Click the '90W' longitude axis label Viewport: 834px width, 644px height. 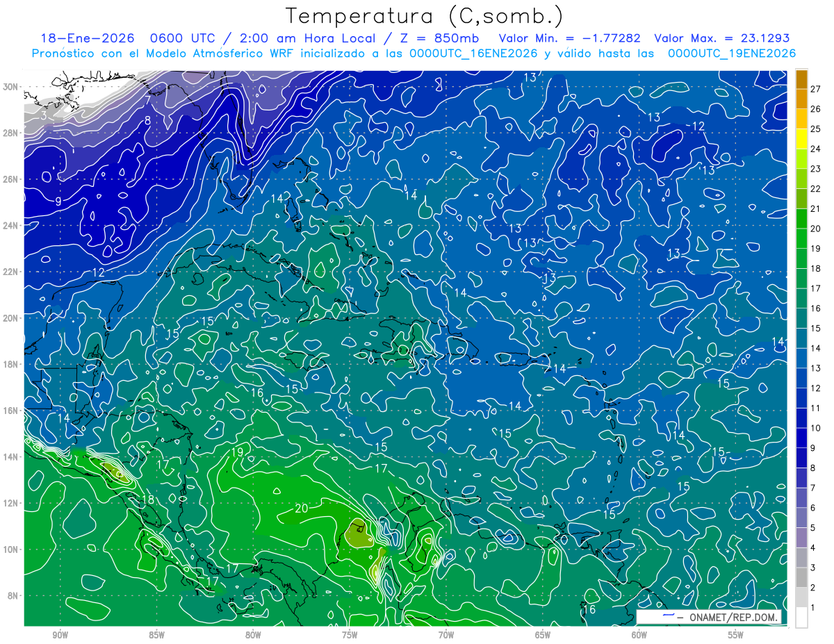(x=60, y=634)
